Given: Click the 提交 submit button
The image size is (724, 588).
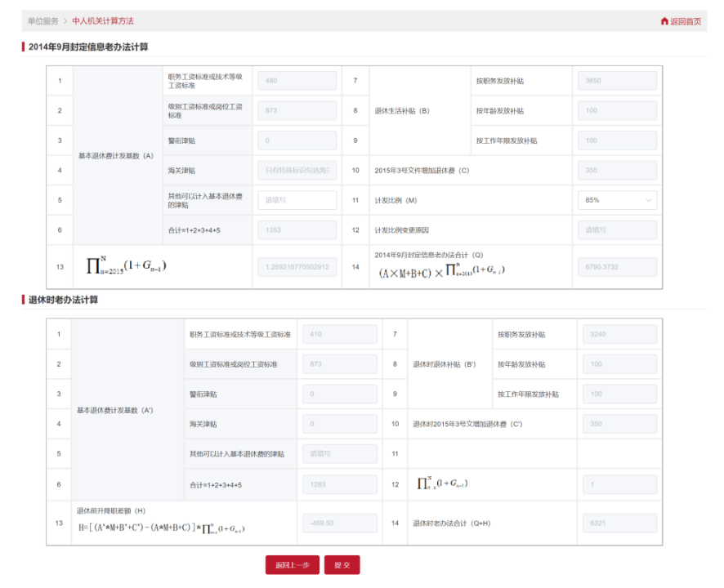Looking at the screenshot, I should [x=342, y=564].
